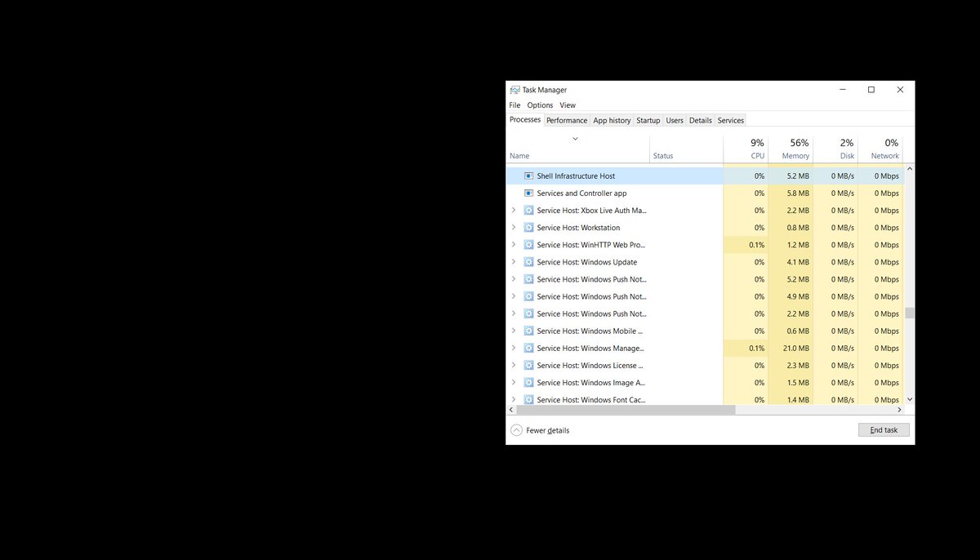Click gear icon for Windows Image A service host
The height and width of the screenshot is (560, 980).
point(528,382)
